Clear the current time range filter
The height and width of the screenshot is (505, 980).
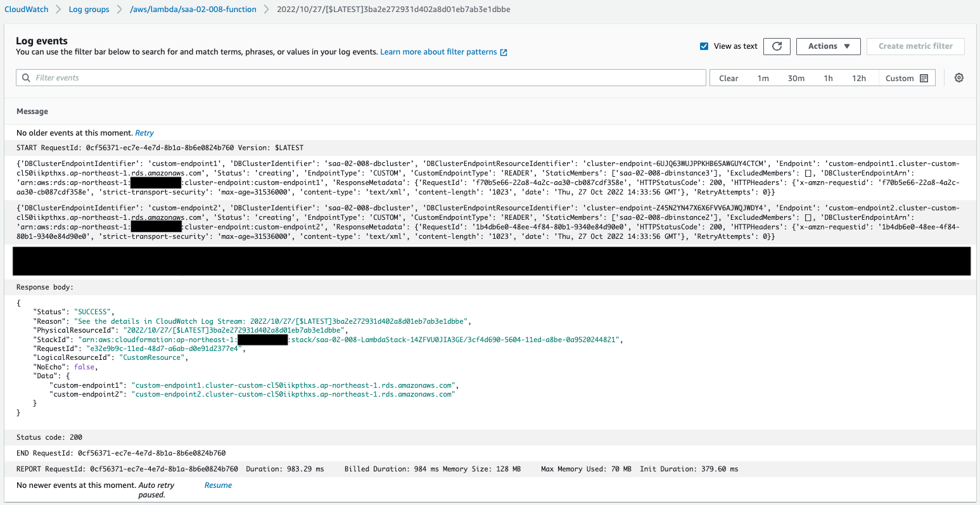point(729,77)
